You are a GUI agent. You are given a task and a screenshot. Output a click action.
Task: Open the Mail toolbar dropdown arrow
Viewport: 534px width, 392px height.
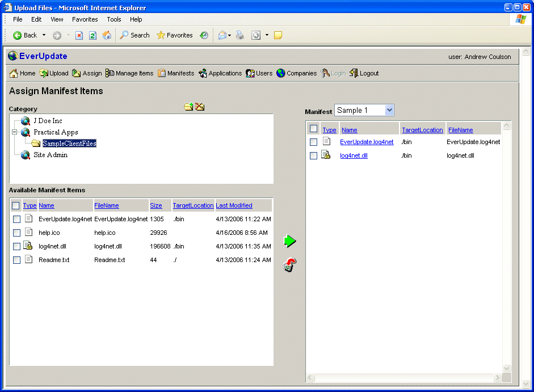229,35
